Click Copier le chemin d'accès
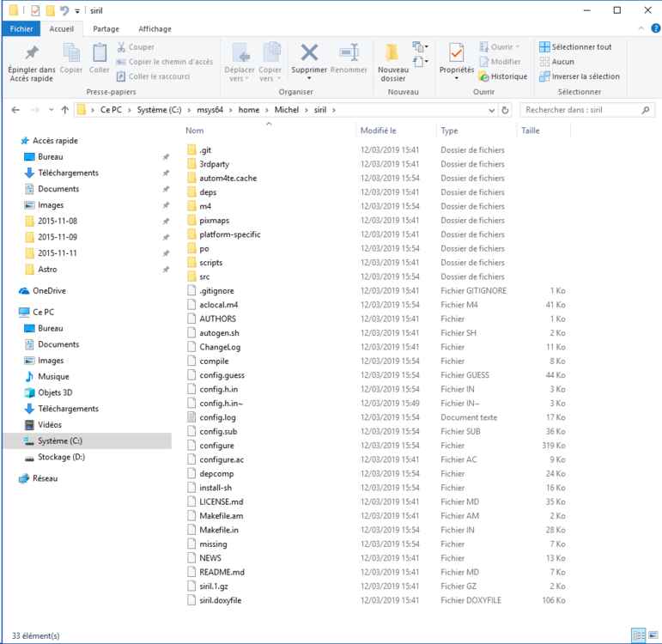This screenshot has height=644, width=662. (165, 62)
